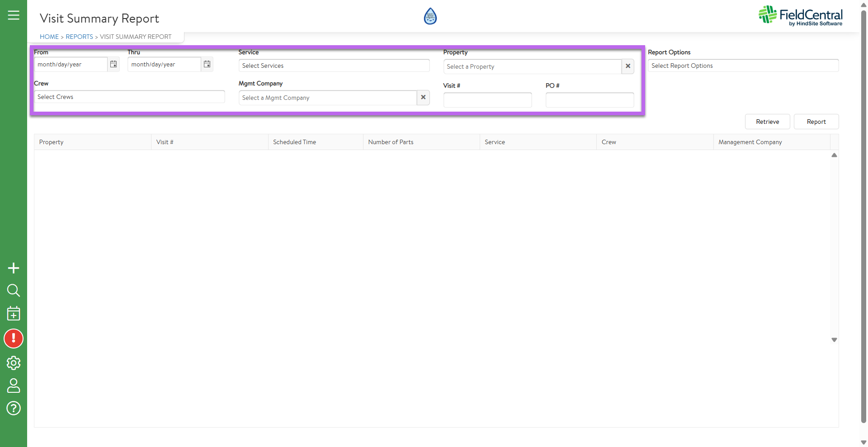
Task: Open the user profile icon
Action: click(14, 386)
